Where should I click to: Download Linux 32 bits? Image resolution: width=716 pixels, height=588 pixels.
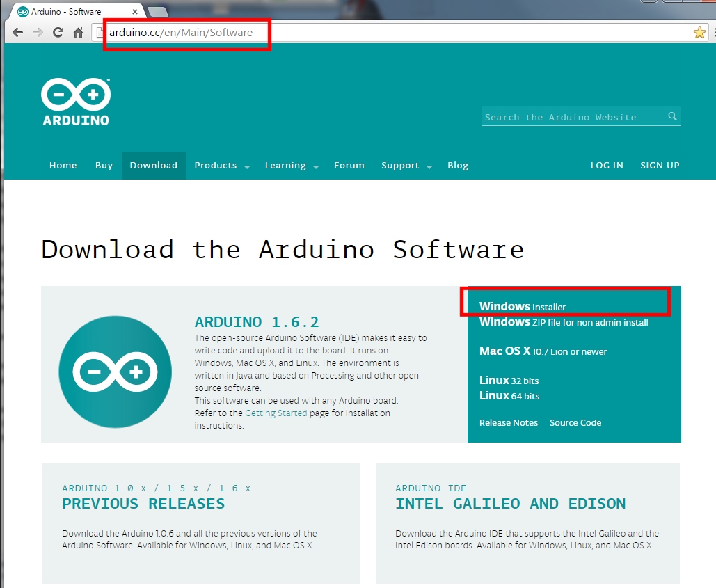(509, 380)
